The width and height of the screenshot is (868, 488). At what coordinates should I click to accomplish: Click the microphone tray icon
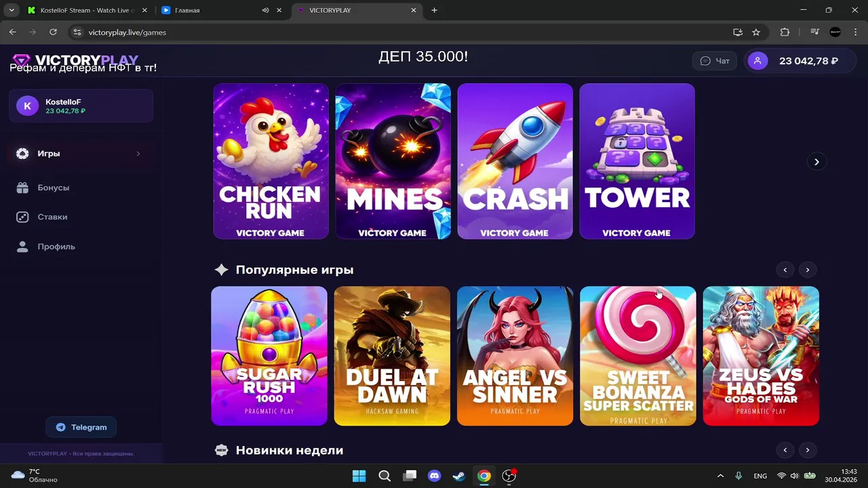coord(738,476)
